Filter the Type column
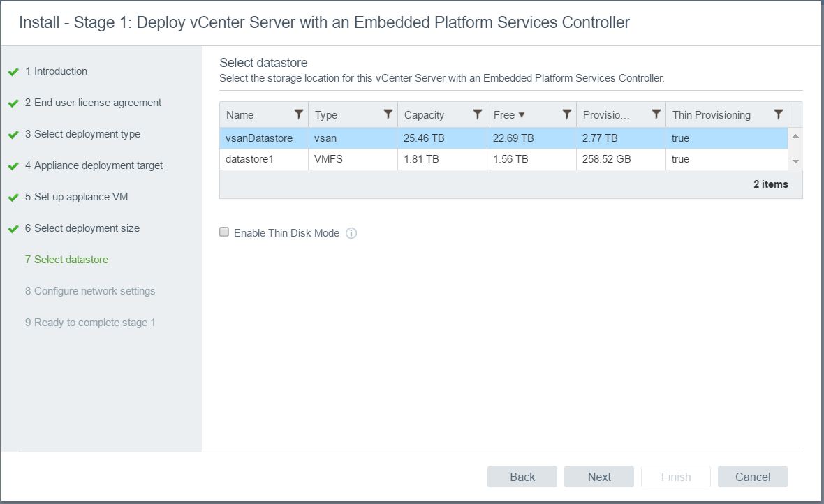Viewport: 824px width, 504px height. pos(388,114)
